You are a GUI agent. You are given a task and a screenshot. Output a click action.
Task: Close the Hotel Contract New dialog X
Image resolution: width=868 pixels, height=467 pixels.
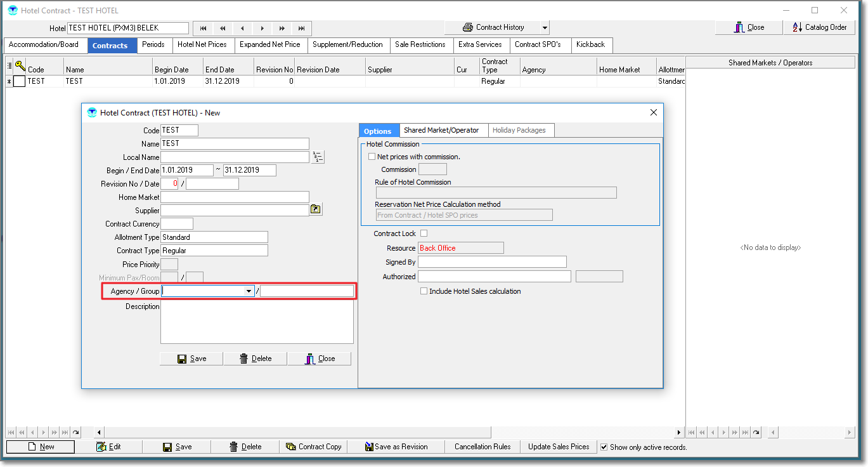click(x=654, y=112)
